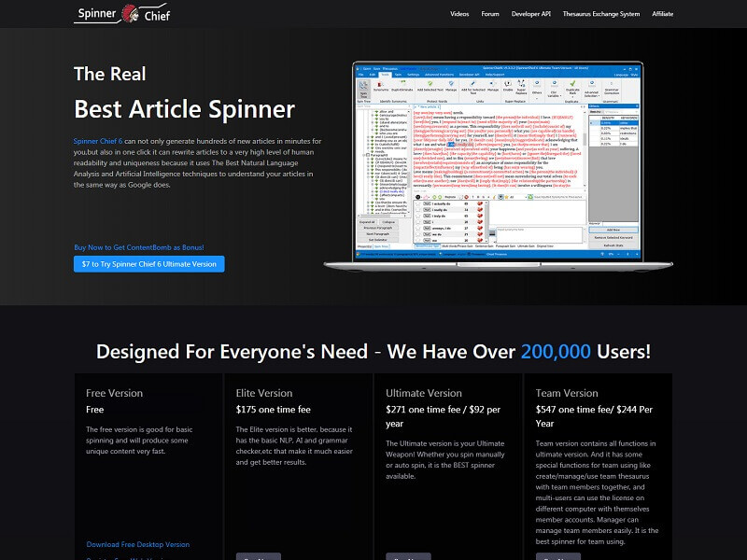
Task: Open Download Free Desktop Version link
Action: pos(137,544)
